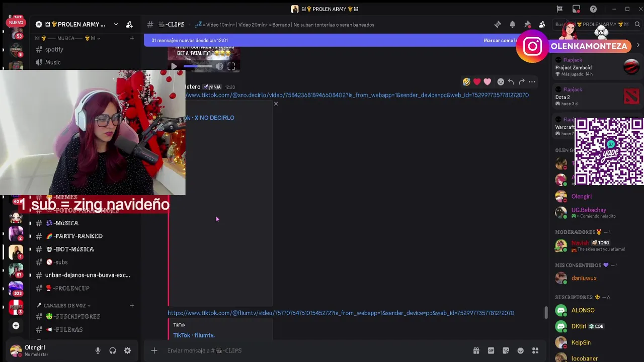
Task: Open server with 87 badge
Action: click(x=16, y=270)
